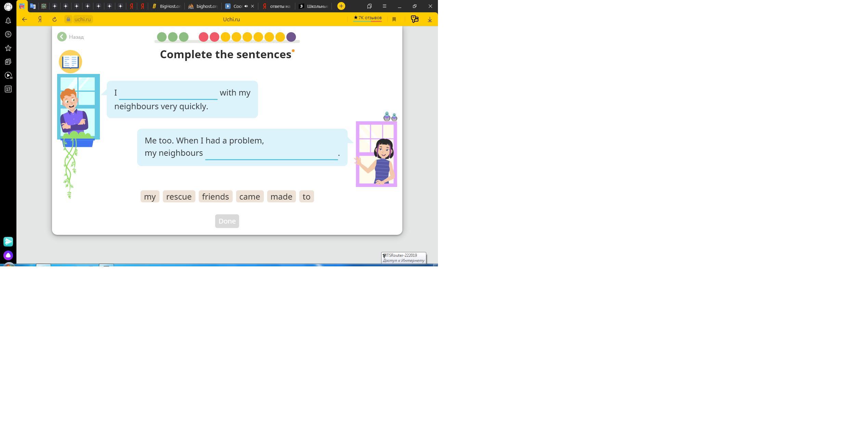Pick the word tile 'came'
This screenshot has height=430, width=868.
pyautogui.click(x=250, y=197)
